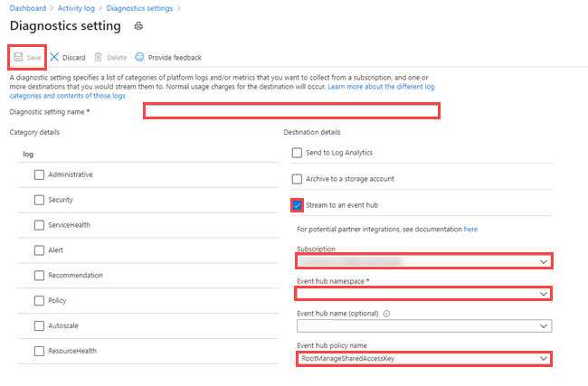
Task: Select the ServiceHealth log checkbox
Action: pyautogui.click(x=39, y=225)
